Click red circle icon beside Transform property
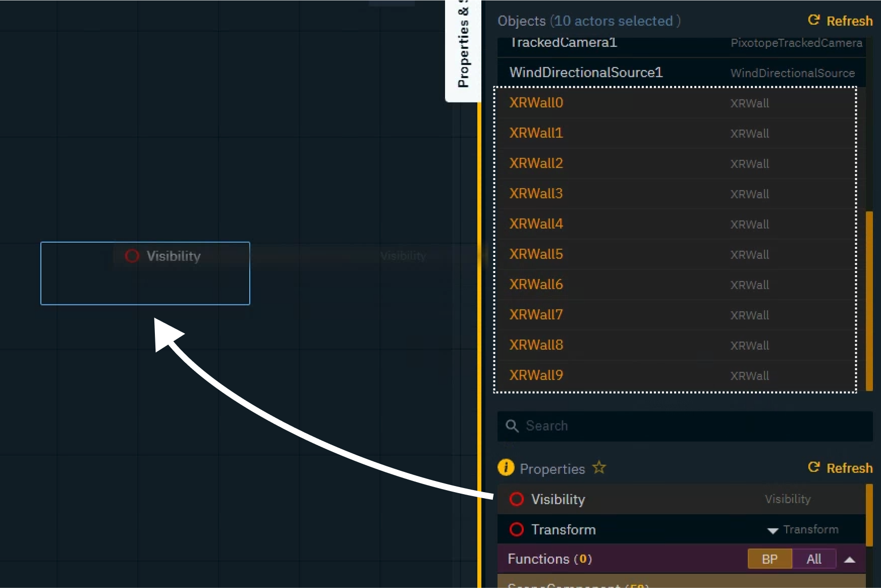Viewport: 881px width, 588px height. [516, 529]
